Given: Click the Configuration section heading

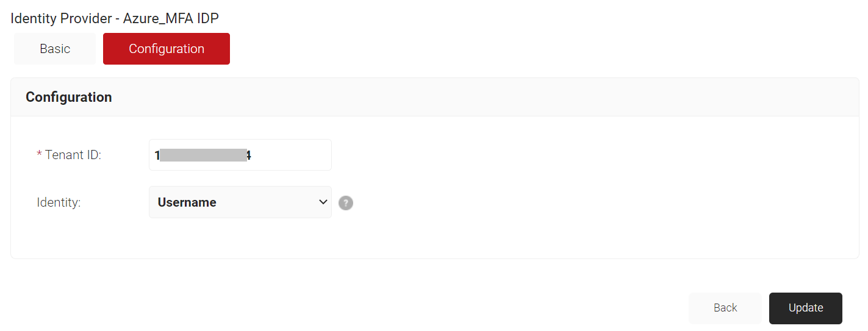Looking at the screenshot, I should (x=69, y=97).
